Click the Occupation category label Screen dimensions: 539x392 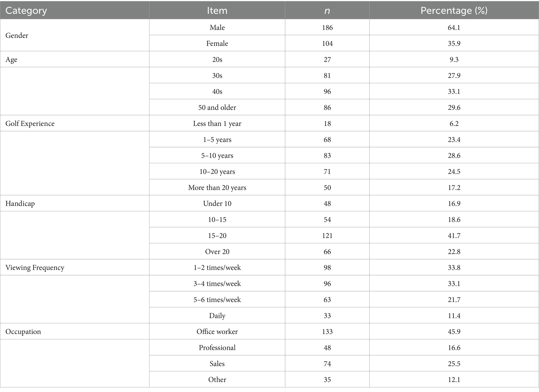[x=23, y=331]
